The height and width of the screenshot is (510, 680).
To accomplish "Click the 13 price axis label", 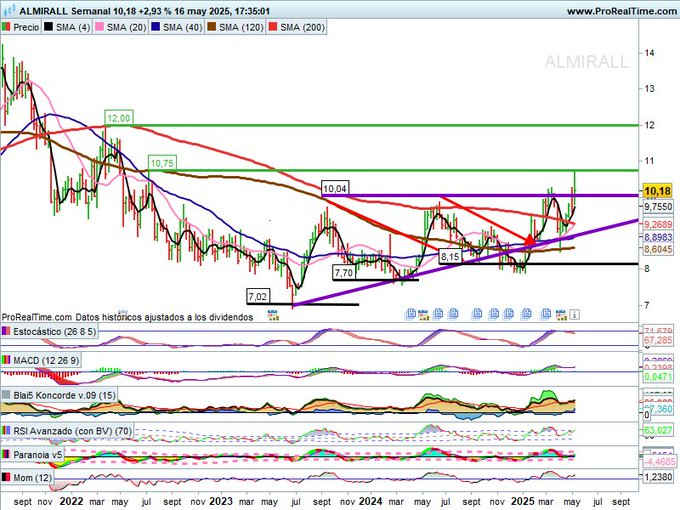I will pos(649,88).
